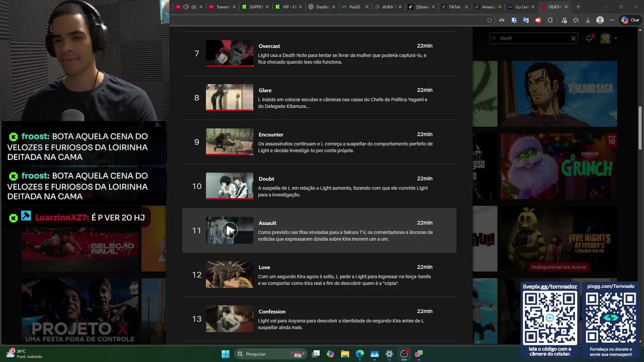644x362 pixels.
Task: Select the Overcast episode title
Action: click(269, 46)
